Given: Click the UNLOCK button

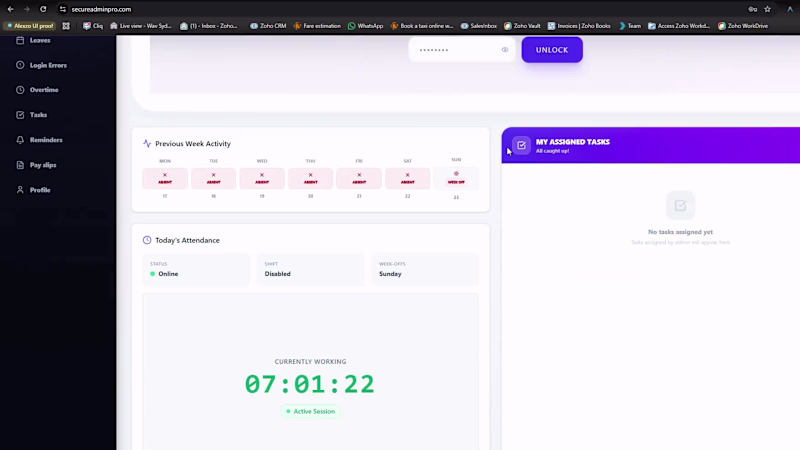Looking at the screenshot, I should [552, 50].
